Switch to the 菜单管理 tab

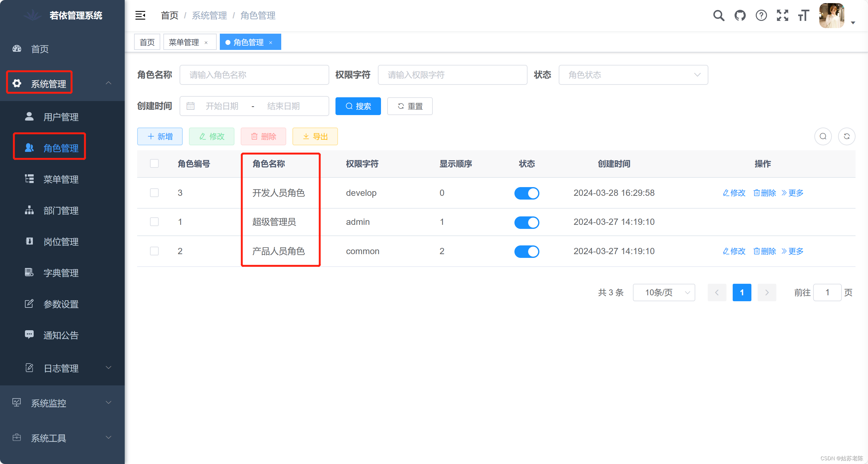[x=184, y=42]
